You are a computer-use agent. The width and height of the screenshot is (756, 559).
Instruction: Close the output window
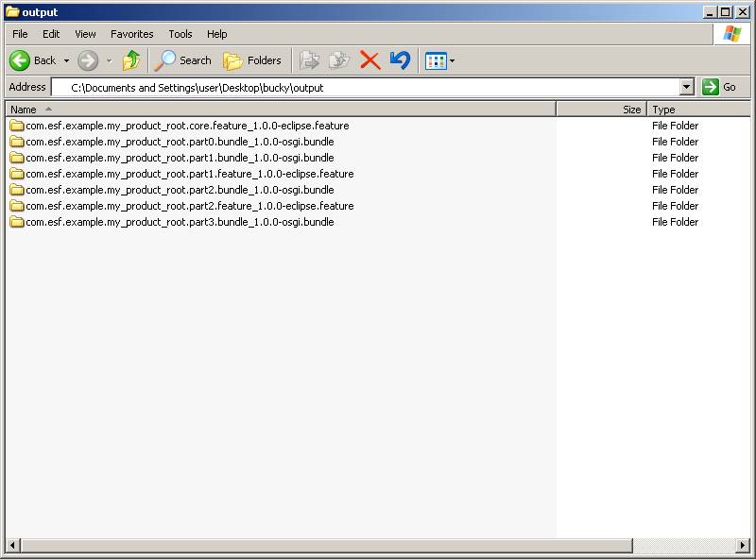pyautogui.click(x=743, y=12)
